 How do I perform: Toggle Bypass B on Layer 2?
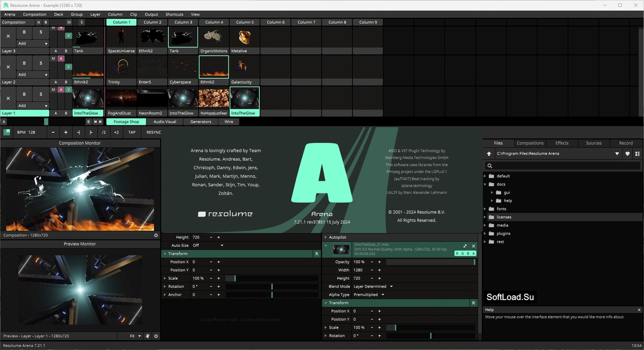pyautogui.click(x=24, y=63)
